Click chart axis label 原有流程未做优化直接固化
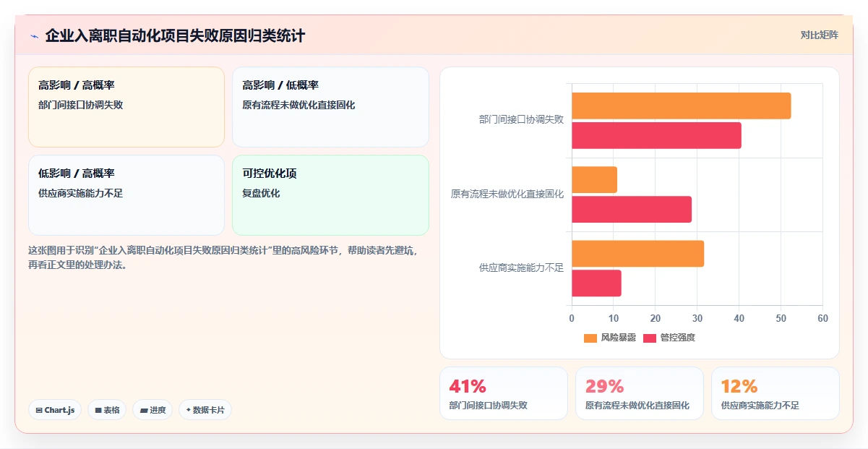The height and width of the screenshot is (449, 868). (507, 194)
